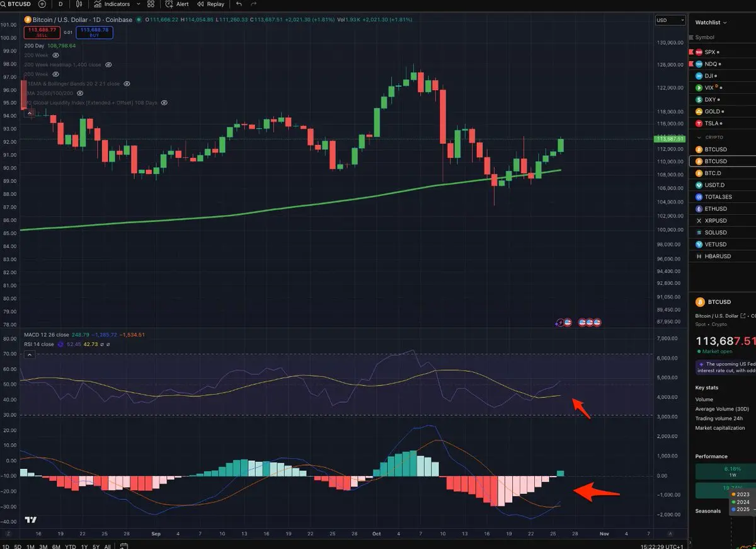This screenshot has width=756, height=549.
Task: Open the indicator templates grid icon
Action: [151, 4]
